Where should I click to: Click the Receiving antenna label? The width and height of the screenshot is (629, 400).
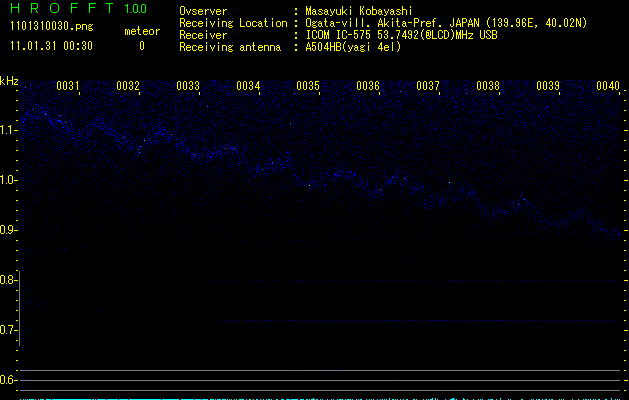[230, 47]
